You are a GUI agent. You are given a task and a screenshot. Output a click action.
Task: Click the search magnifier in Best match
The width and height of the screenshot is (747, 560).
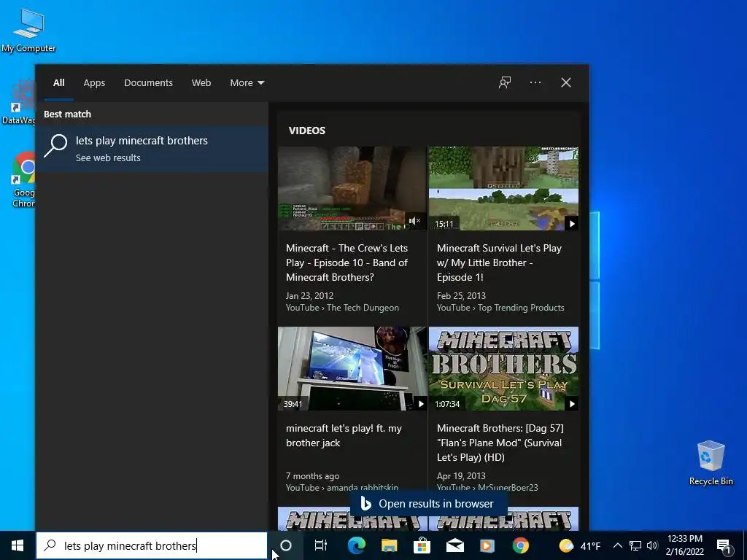point(55,146)
